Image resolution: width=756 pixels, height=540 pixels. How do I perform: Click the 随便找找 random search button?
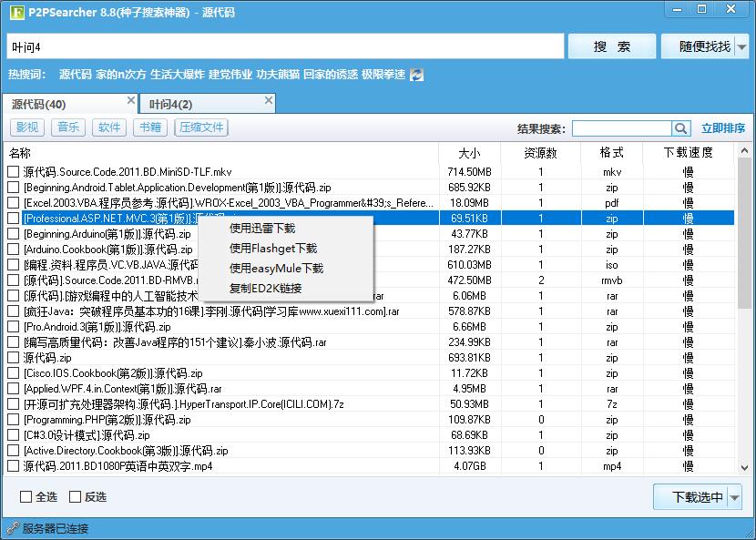(x=706, y=46)
